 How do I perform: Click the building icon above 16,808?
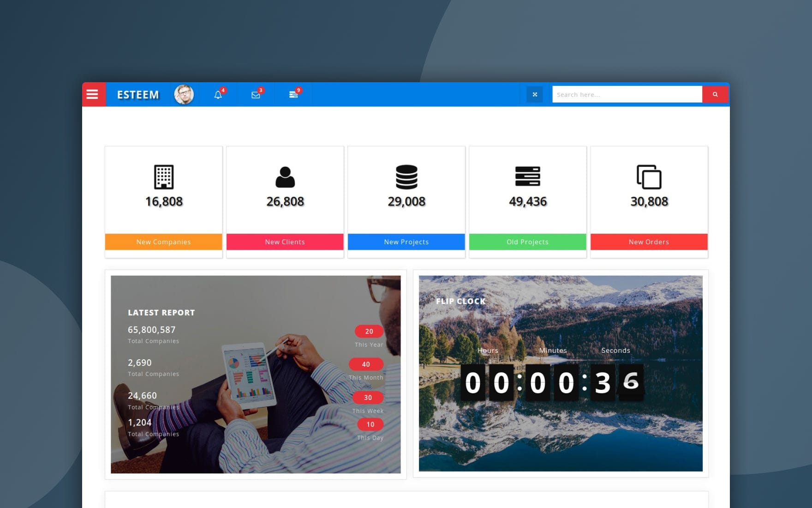[x=164, y=177]
